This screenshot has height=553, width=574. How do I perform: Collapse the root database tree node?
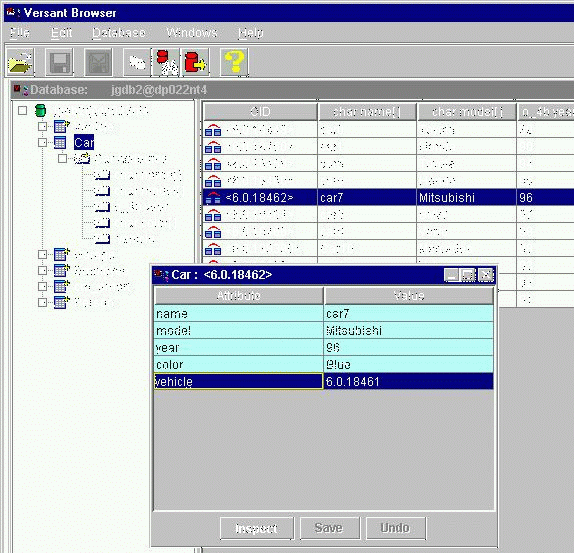point(22,110)
